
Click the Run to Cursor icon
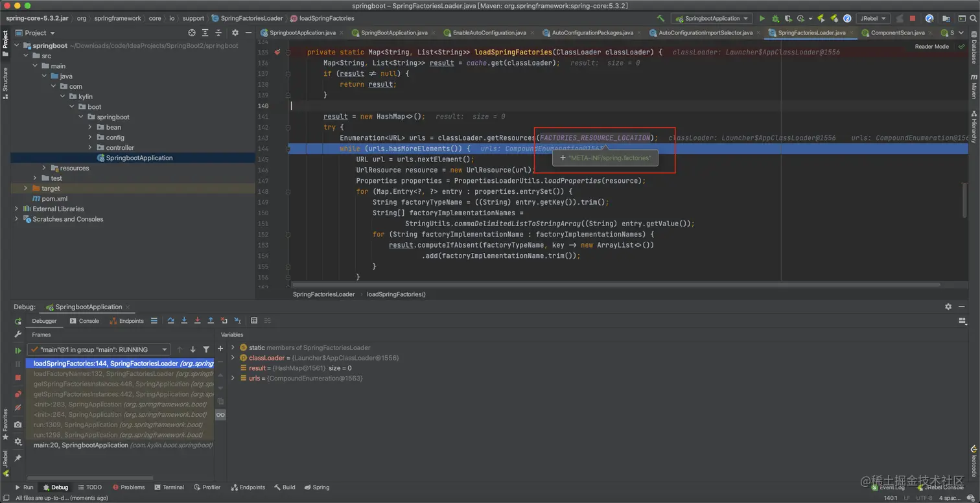pyautogui.click(x=237, y=321)
